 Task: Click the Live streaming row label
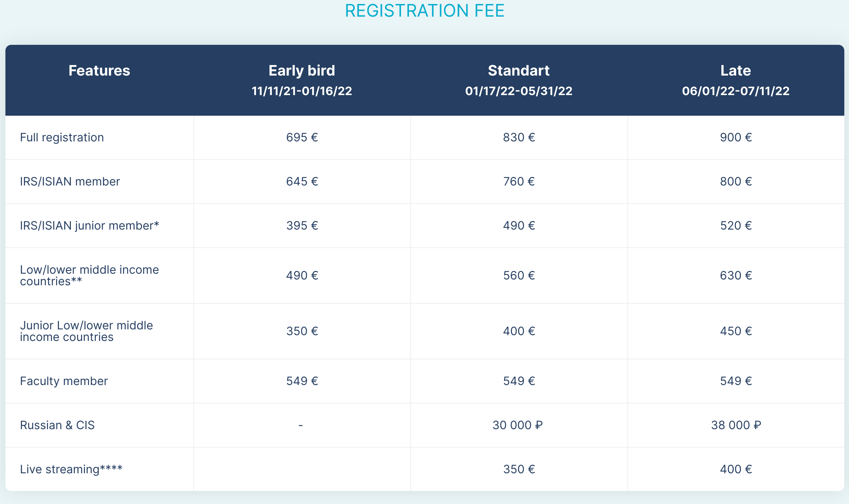tap(71, 469)
